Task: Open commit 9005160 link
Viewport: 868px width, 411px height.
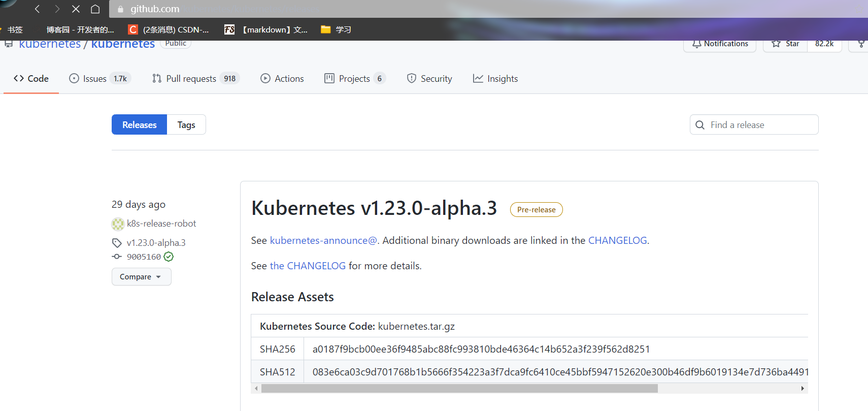Action: pyautogui.click(x=144, y=257)
